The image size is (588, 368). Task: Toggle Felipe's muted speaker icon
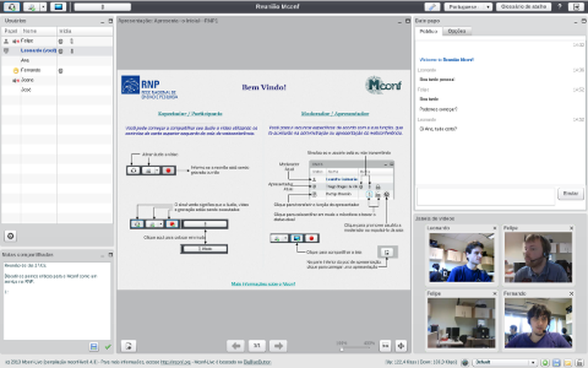click(16, 41)
